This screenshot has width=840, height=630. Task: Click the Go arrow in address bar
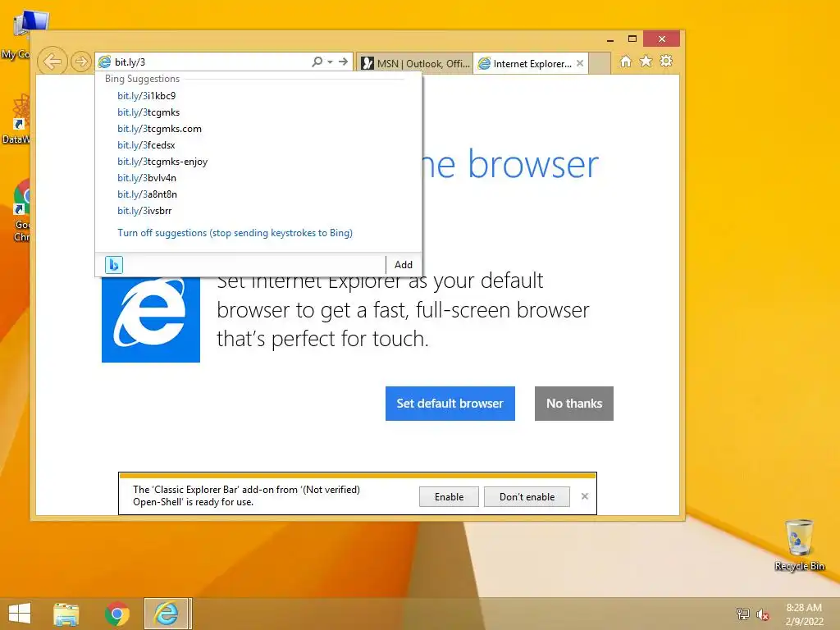[x=343, y=62]
